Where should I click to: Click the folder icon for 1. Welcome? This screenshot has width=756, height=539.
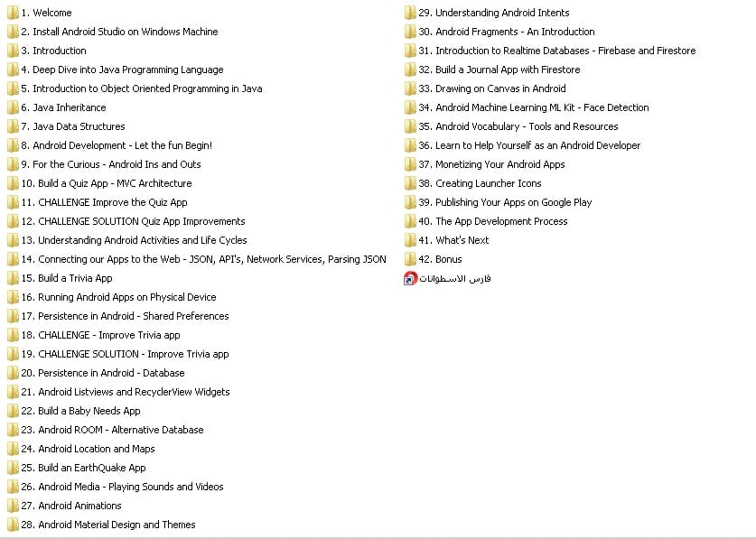(x=13, y=13)
